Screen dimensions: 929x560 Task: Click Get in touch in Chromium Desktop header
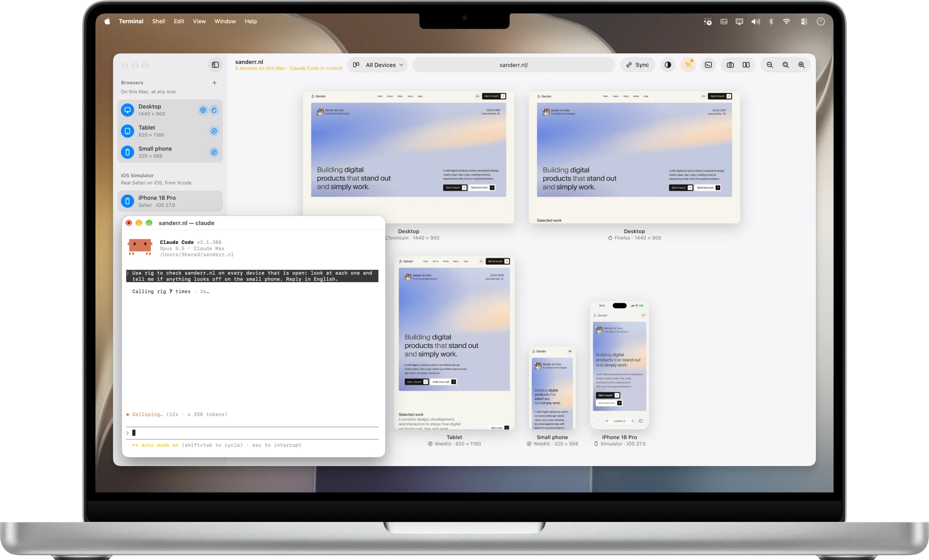(x=494, y=96)
